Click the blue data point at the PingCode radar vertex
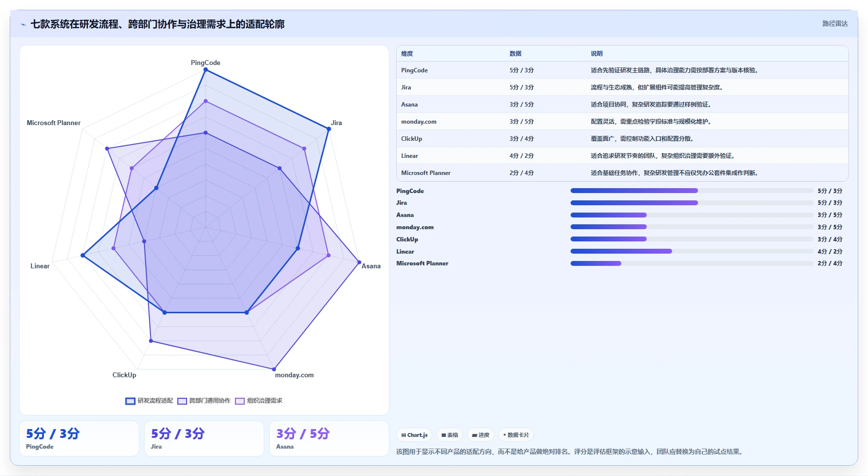The height and width of the screenshot is (476, 868). (x=206, y=70)
